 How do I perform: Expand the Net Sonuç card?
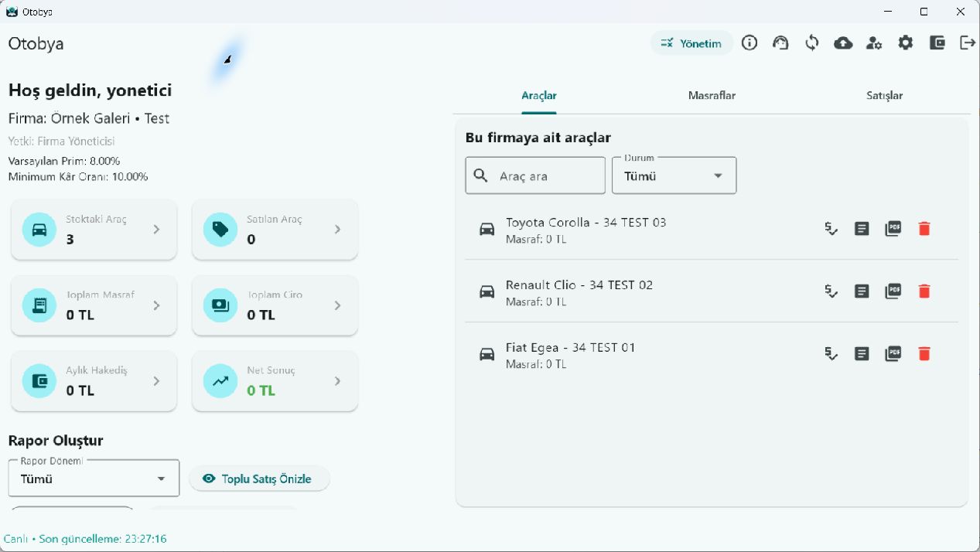(x=275, y=381)
